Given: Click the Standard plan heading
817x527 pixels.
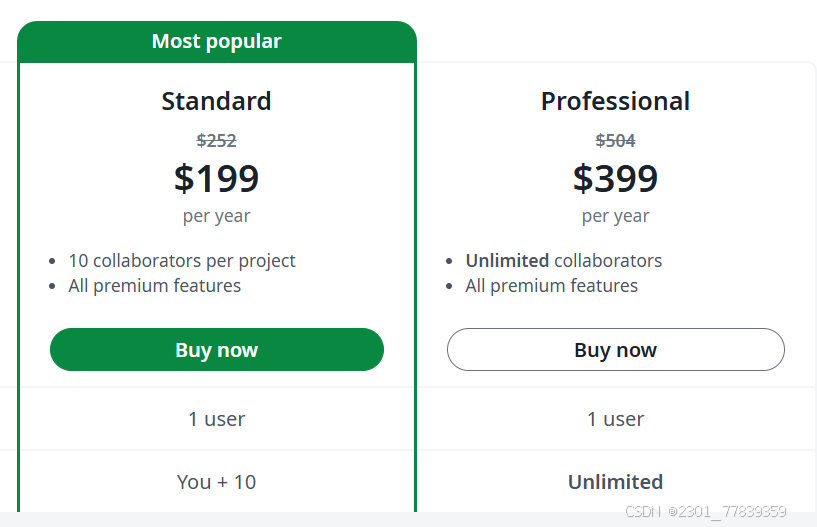Looking at the screenshot, I should [x=216, y=101].
